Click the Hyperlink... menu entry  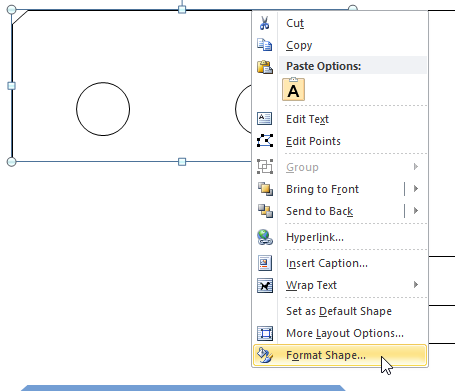pos(340,237)
